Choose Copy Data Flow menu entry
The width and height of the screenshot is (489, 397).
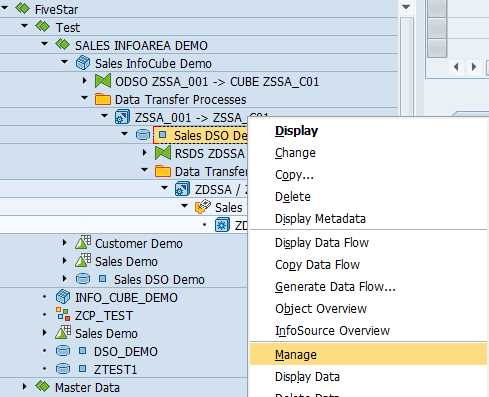[x=317, y=265]
